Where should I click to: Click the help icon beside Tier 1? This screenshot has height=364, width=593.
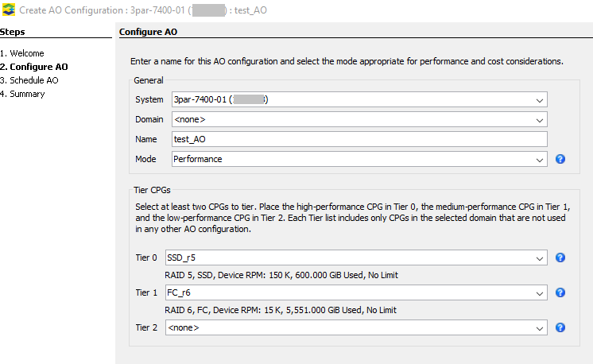click(x=560, y=292)
